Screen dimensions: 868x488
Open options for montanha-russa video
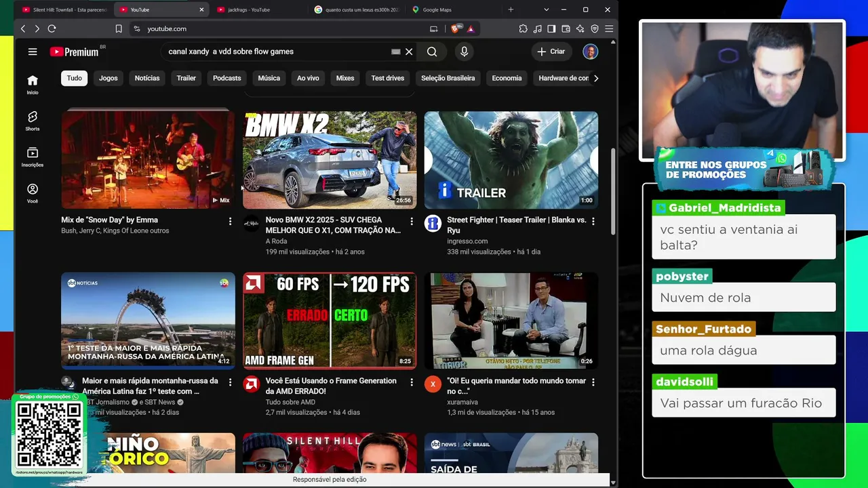tap(230, 382)
